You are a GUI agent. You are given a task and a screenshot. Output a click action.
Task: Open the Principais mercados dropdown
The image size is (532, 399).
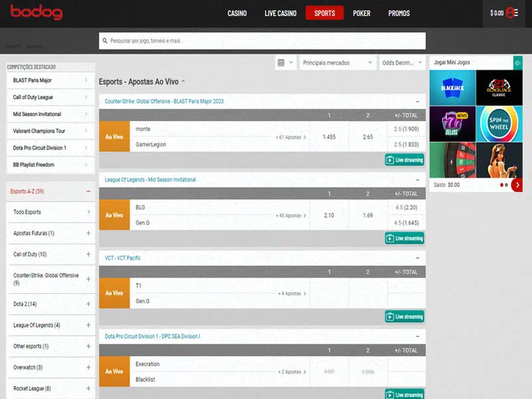[x=338, y=63]
